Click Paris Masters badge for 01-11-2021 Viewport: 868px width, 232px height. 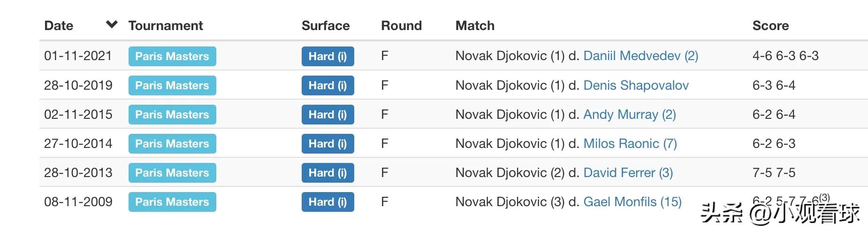pyautogui.click(x=172, y=56)
